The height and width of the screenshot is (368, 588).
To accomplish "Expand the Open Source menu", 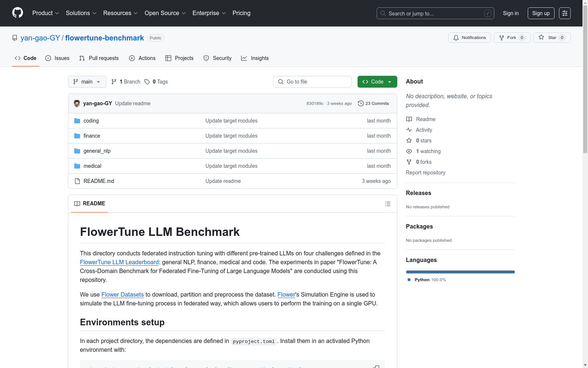I will pos(165,13).
